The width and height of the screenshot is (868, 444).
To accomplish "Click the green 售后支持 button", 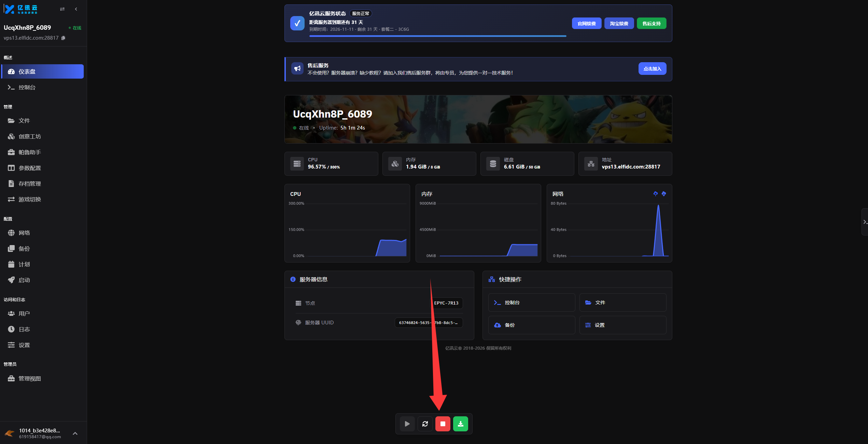I will click(x=651, y=23).
